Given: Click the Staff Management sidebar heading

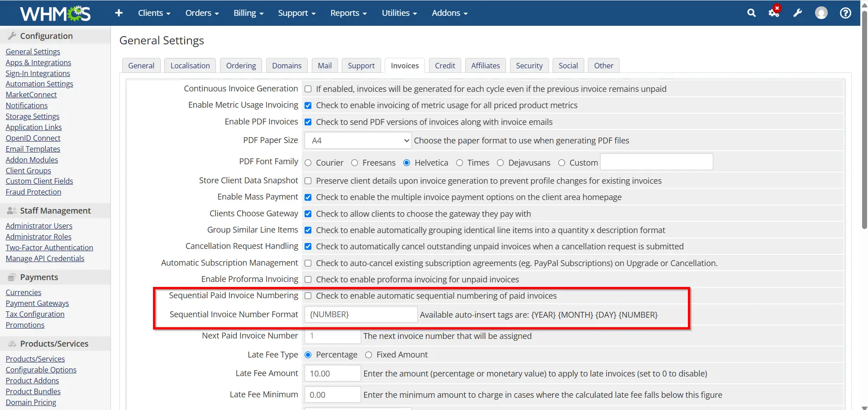Looking at the screenshot, I should pos(55,210).
